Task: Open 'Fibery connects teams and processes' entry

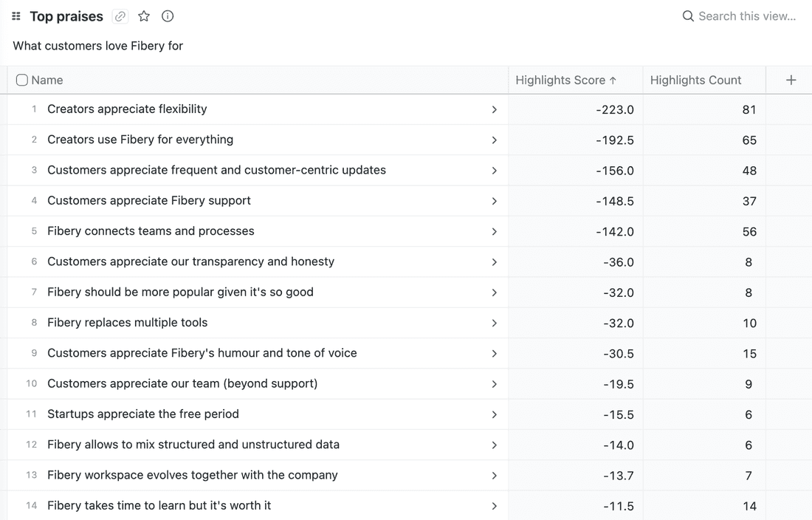Action: point(151,231)
